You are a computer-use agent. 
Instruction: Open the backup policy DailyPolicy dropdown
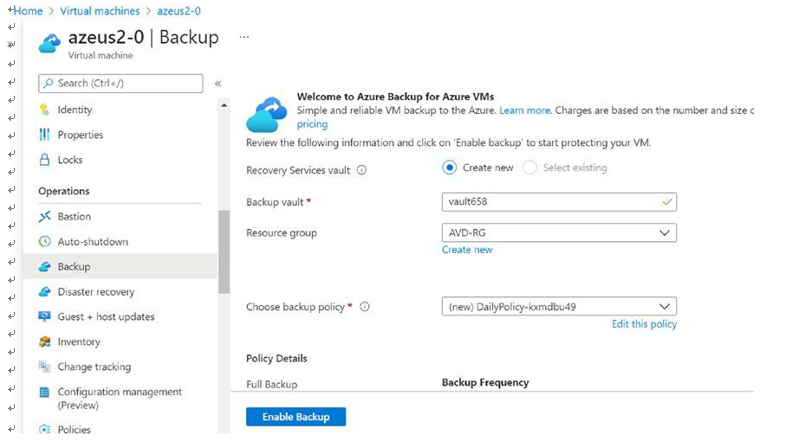click(x=559, y=307)
